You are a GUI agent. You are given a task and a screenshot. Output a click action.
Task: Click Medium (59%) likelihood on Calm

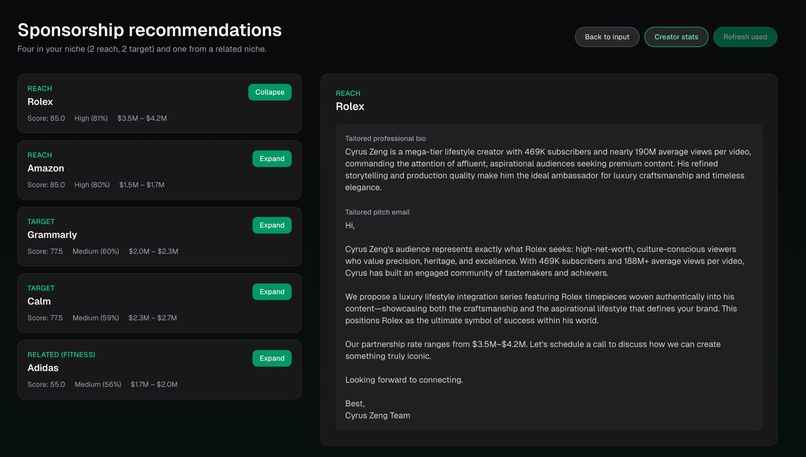tap(96, 318)
